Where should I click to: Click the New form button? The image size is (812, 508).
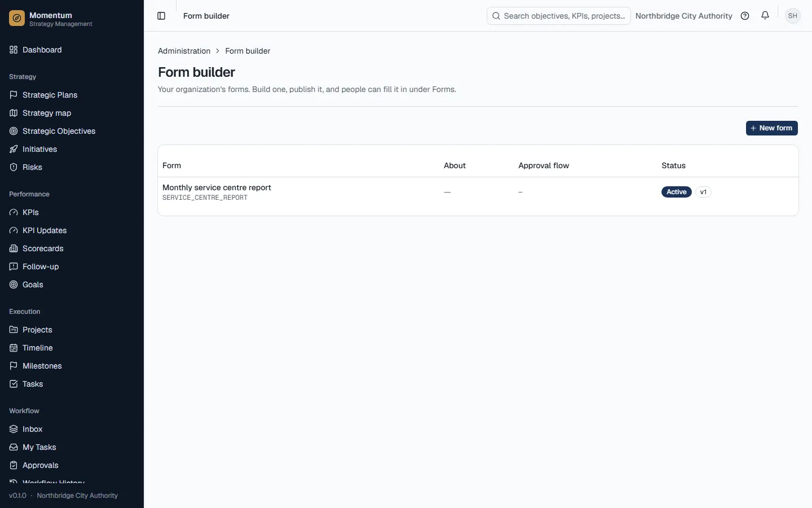click(x=771, y=128)
